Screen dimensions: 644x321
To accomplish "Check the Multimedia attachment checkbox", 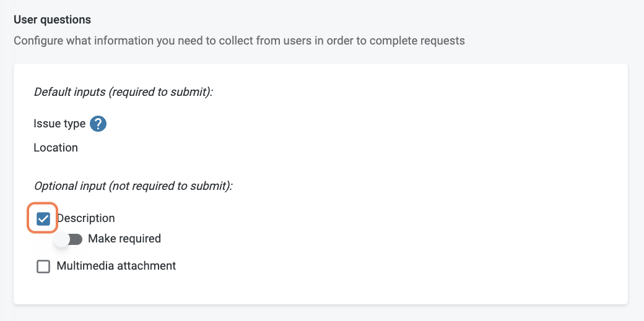I will tap(43, 267).
